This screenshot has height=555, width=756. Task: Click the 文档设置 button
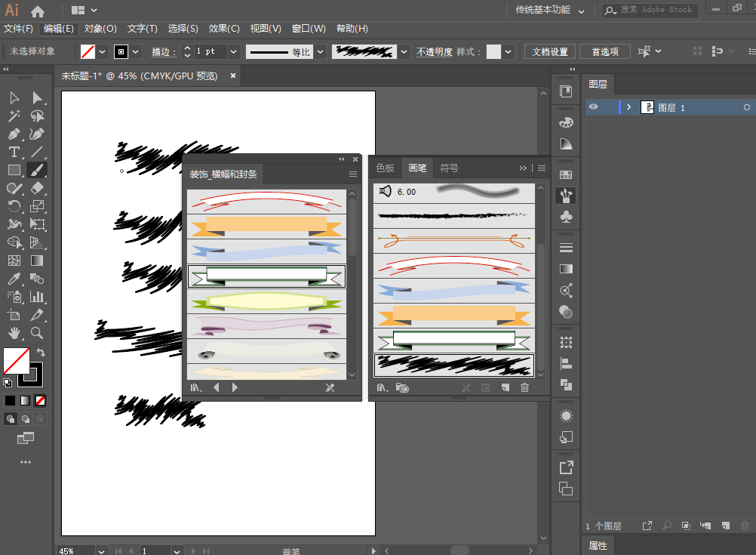(x=549, y=51)
